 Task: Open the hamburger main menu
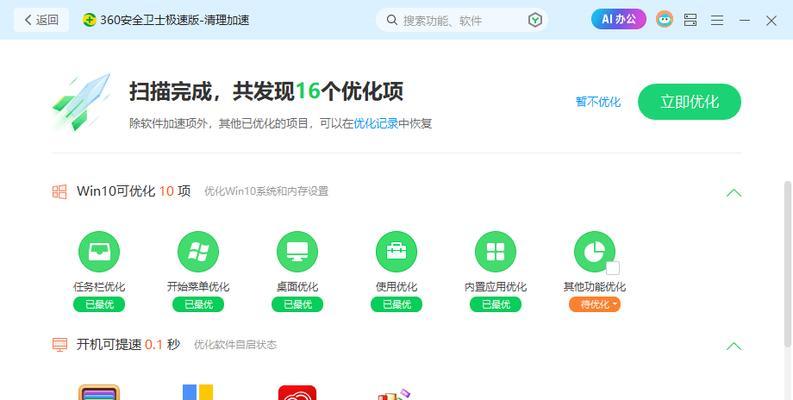pos(717,20)
